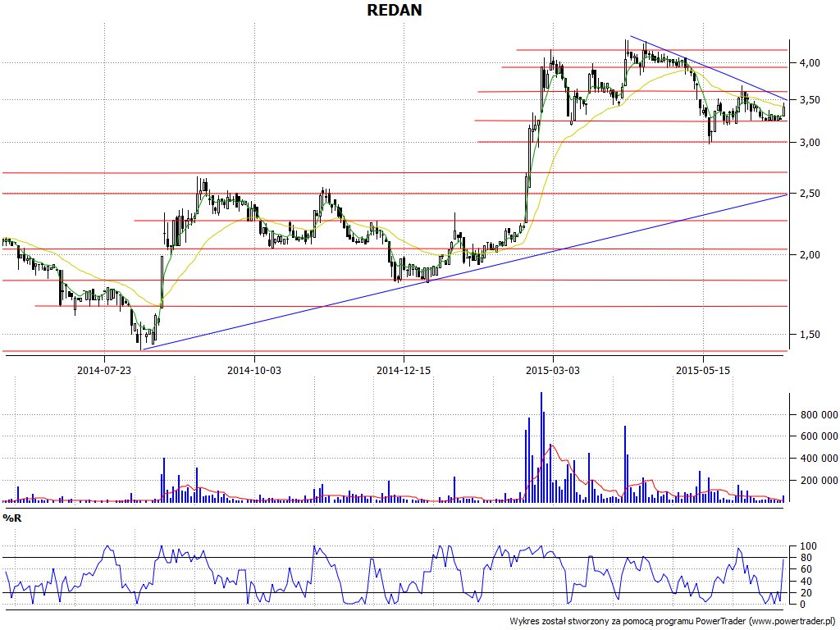Screen dimensions: 840x630
Task: Click the 3,50 price axis label
Action: [x=810, y=99]
